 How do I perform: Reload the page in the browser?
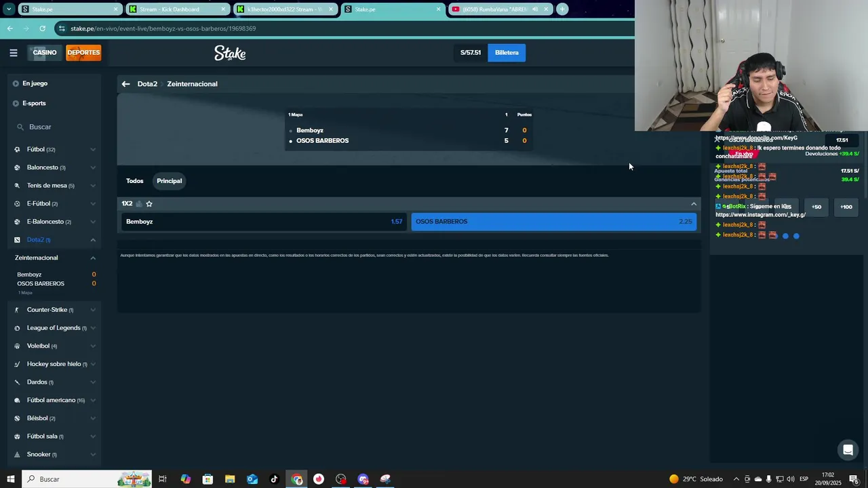(x=42, y=28)
